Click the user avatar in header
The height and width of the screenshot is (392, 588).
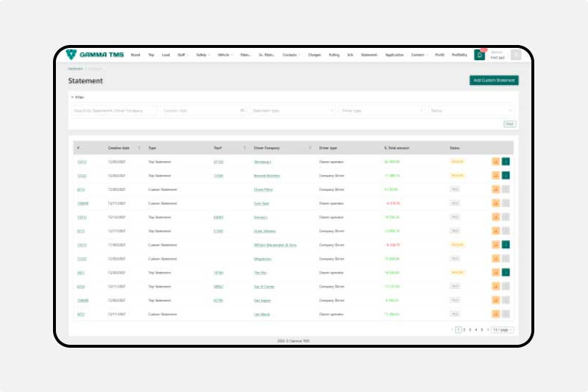coord(515,54)
